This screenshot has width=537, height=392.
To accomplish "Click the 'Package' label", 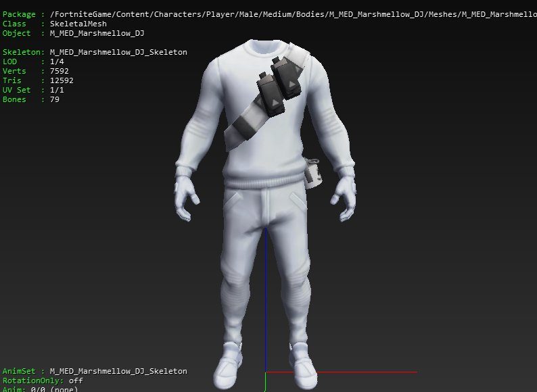I will pos(19,14).
